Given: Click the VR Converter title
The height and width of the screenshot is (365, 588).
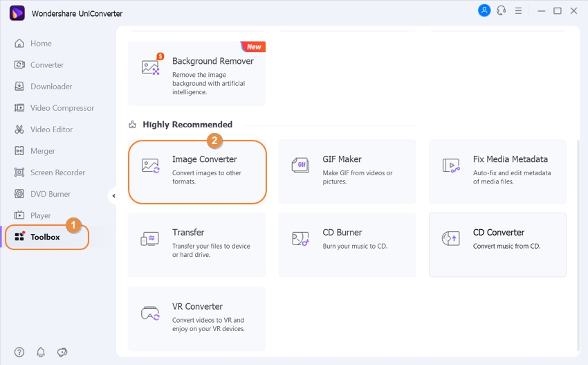Looking at the screenshot, I should (197, 306).
